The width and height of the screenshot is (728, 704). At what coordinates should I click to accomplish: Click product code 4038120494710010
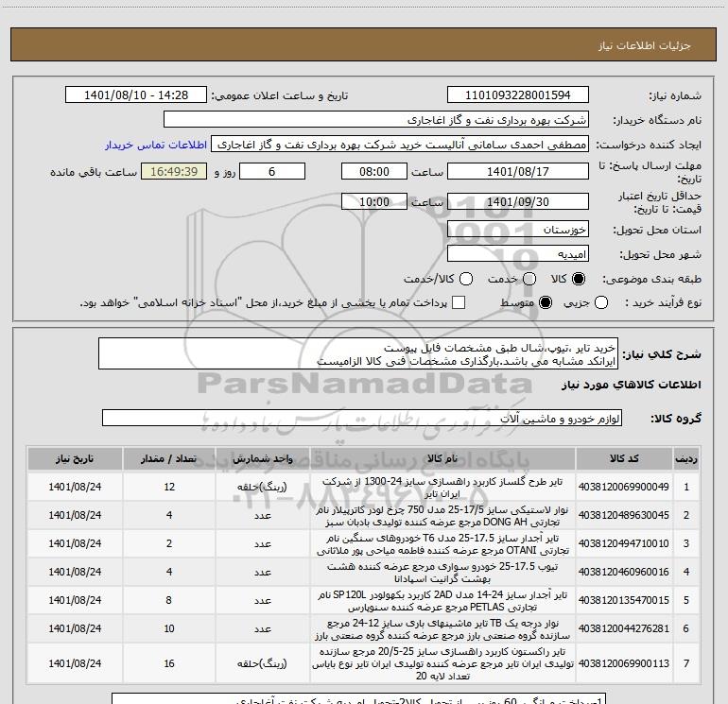click(x=624, y=543)
